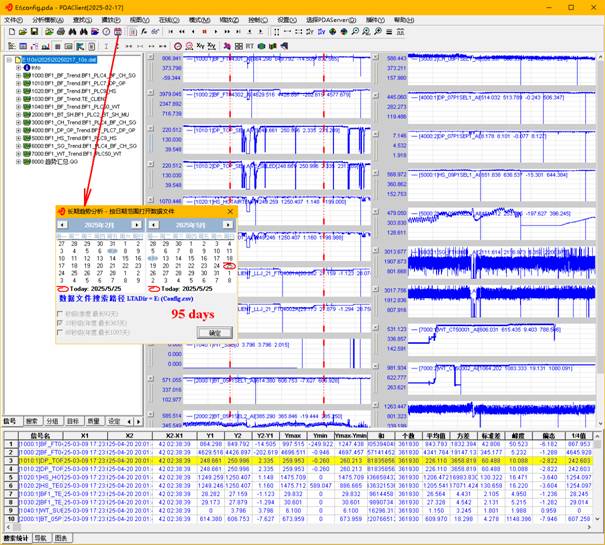
Task: Close the trend analysis date range dialog
Action: (x=230, y=212)
